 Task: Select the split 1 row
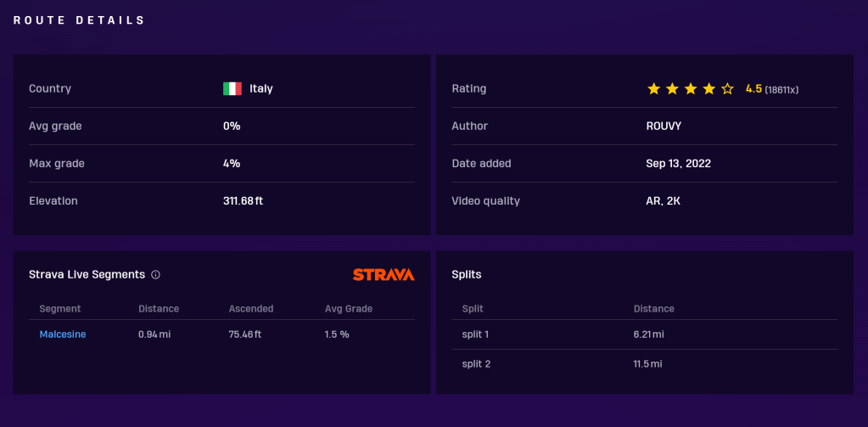[636, 334]
